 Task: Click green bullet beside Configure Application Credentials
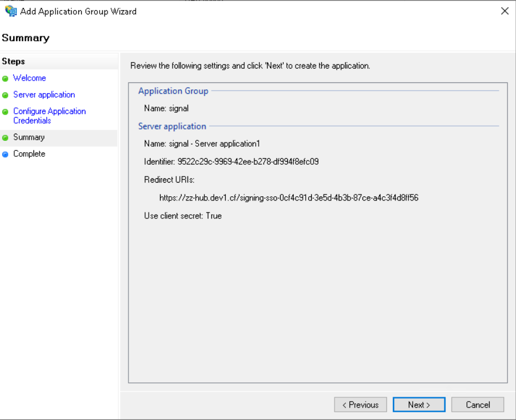(5, 112)
